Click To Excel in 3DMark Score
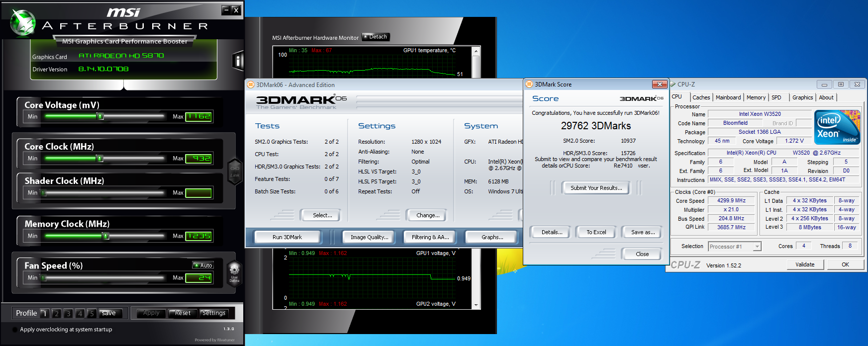The width and height of the screenshot is (868, 346). tap(596, 232)
